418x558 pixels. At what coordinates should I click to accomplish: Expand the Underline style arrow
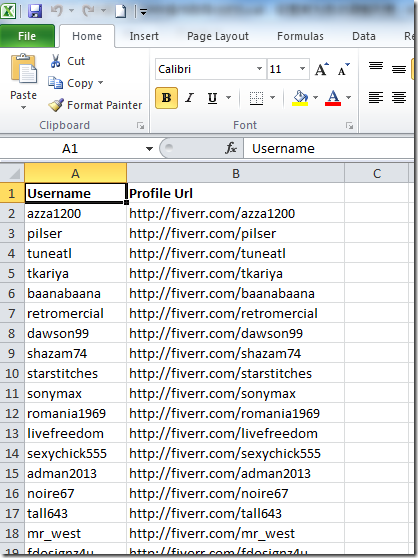[228, 98]
